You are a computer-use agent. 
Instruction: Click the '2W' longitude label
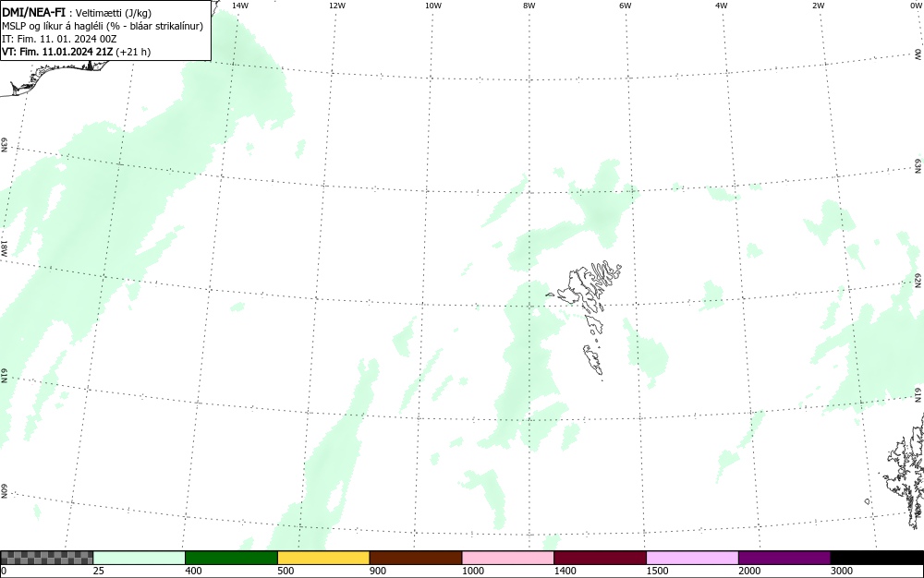coord(818,6)
